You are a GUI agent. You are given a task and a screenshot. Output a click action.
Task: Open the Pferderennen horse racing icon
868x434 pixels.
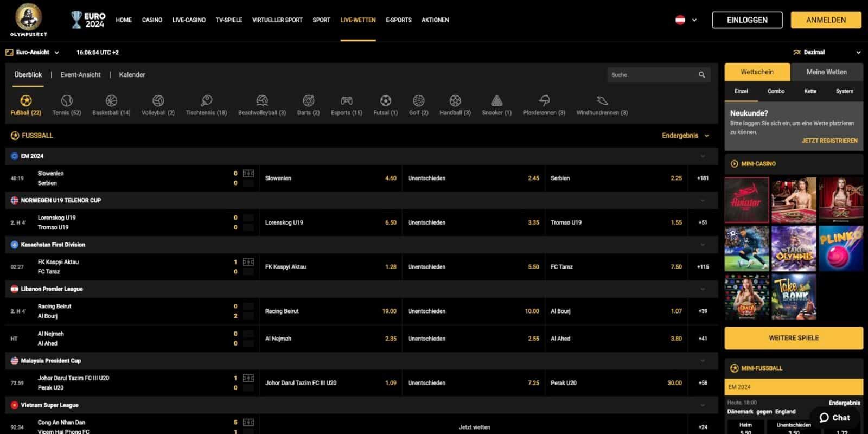coord(544,101)
